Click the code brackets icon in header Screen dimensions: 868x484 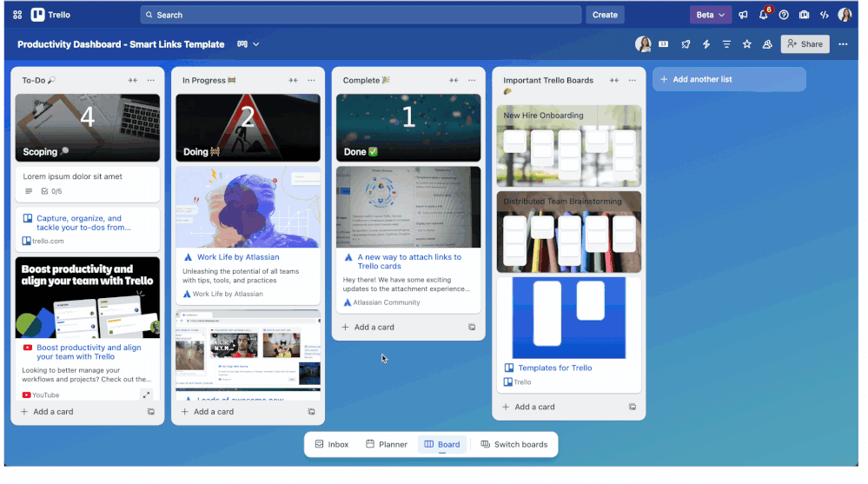(x=825, y=15)
